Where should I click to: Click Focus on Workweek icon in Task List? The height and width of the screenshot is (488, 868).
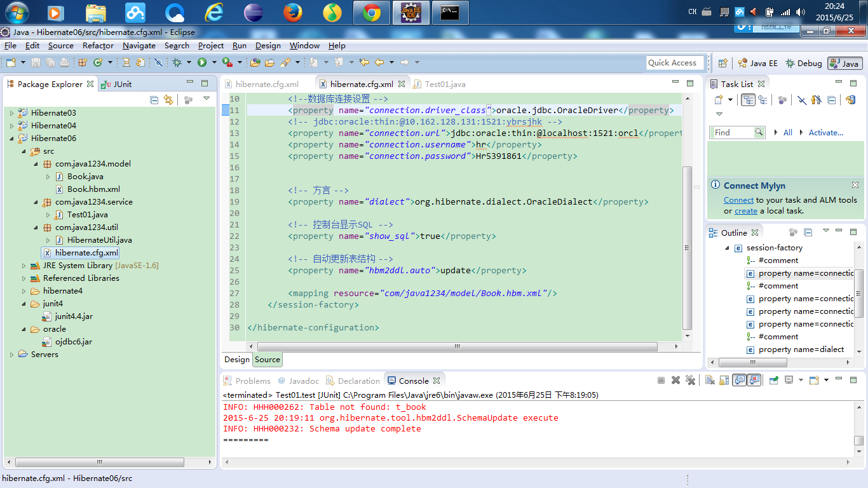782,100
